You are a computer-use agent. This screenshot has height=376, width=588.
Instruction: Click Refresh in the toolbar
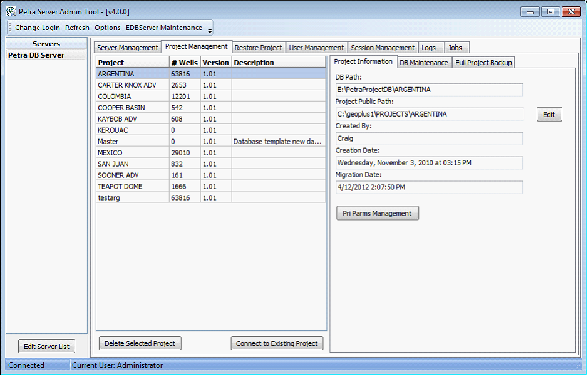(x=77, y=28)
